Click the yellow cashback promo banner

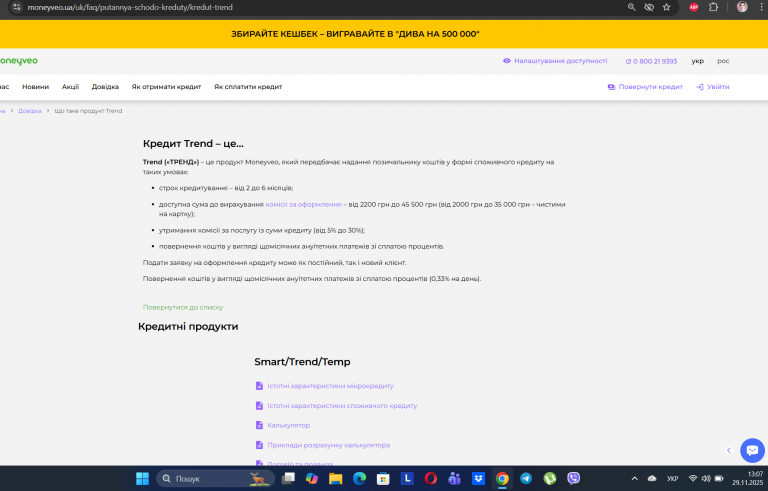[384, 34]
